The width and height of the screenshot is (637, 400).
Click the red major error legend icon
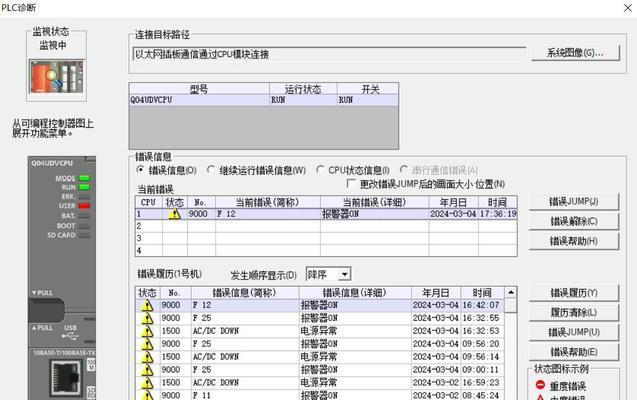[540, 385]
